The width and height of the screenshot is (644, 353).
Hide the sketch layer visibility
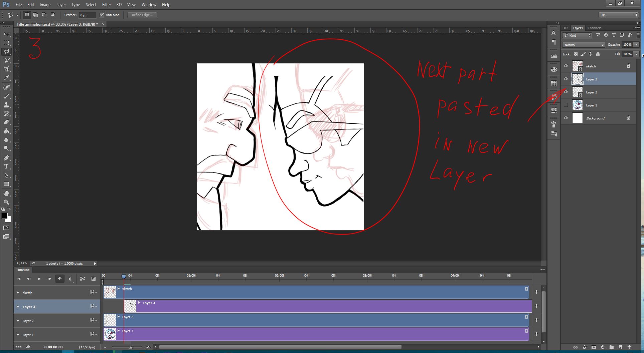pyautogui.click(x=566, y=66)
